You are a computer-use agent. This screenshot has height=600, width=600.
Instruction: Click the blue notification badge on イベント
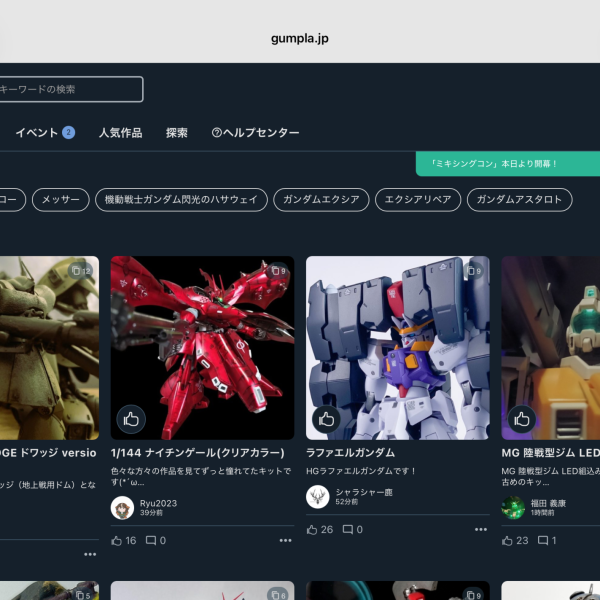tap(68, 132)
